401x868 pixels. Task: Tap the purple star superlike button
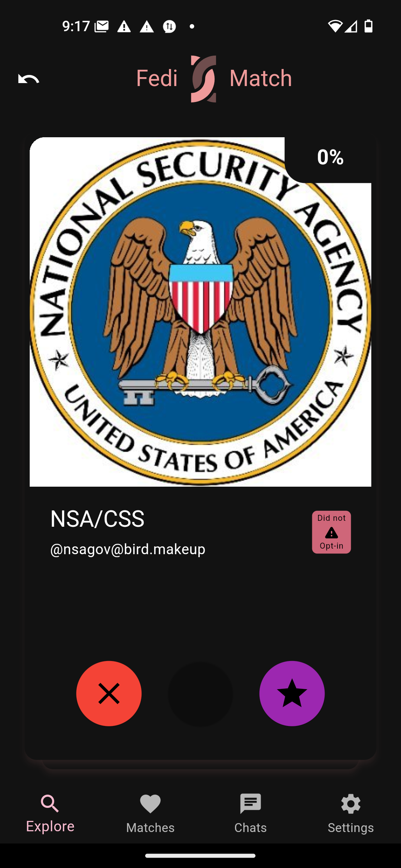click(292, 693)
